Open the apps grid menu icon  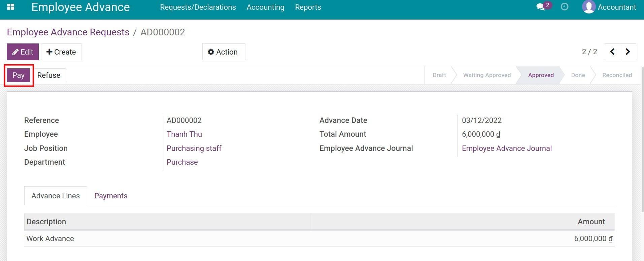point(10,7)
